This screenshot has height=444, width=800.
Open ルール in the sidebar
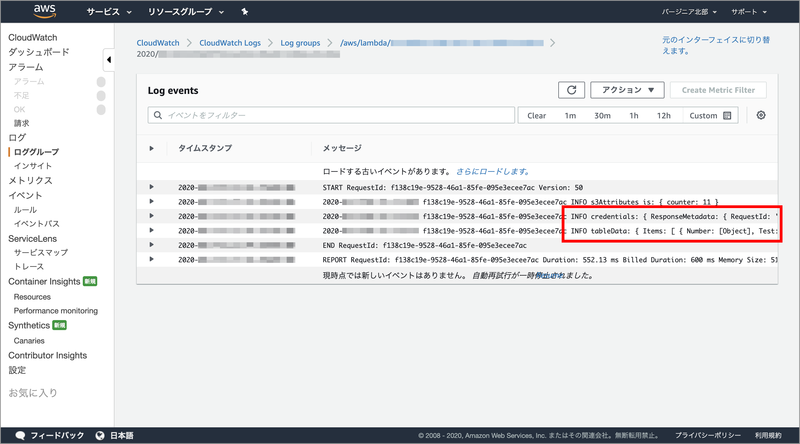[25, 210]
